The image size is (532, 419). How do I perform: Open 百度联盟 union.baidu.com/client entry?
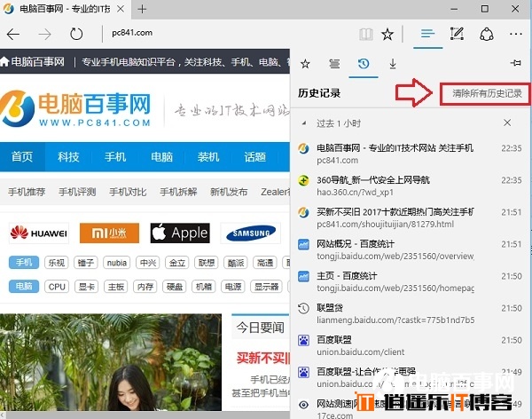[x=411, y=345]
